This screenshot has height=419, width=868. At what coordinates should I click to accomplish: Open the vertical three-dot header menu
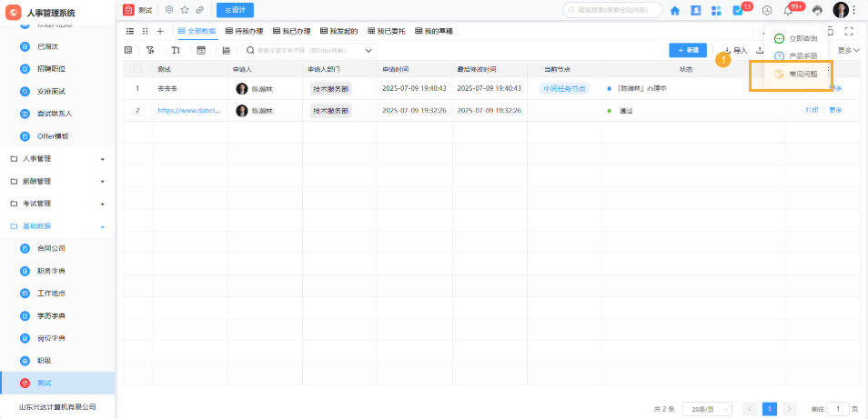click(854, 10)
